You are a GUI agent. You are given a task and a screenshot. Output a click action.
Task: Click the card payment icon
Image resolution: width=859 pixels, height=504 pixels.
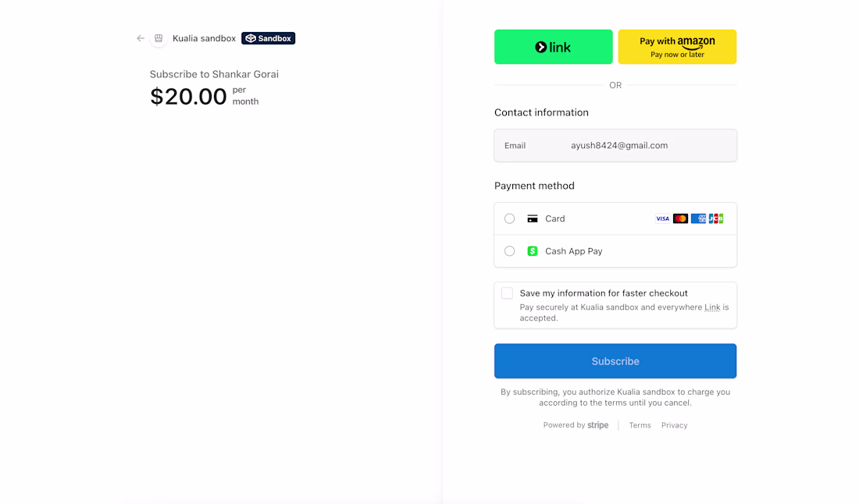click(x=533, y=219)
